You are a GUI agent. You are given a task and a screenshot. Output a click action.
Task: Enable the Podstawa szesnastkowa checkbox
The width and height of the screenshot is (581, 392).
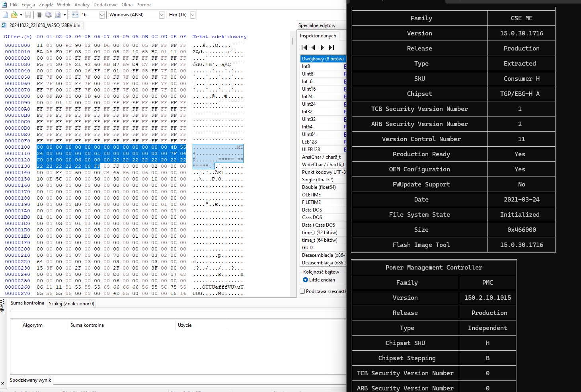point(302,291)
